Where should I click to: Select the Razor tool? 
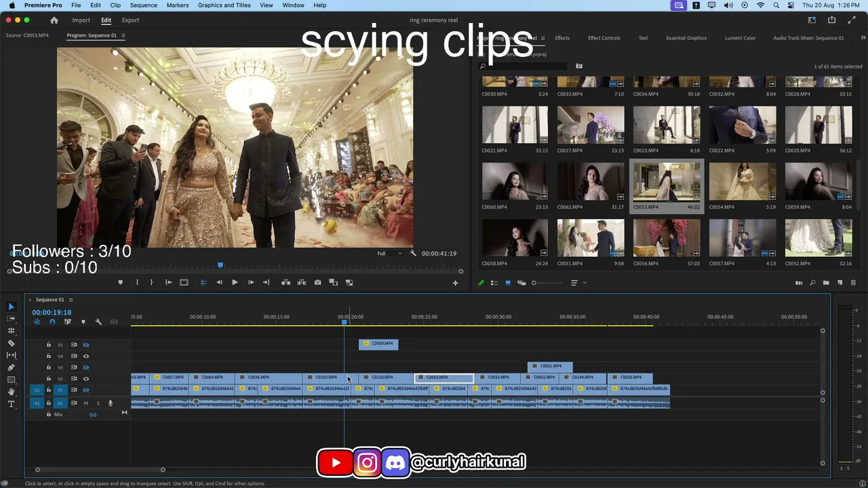pos(11,343)
